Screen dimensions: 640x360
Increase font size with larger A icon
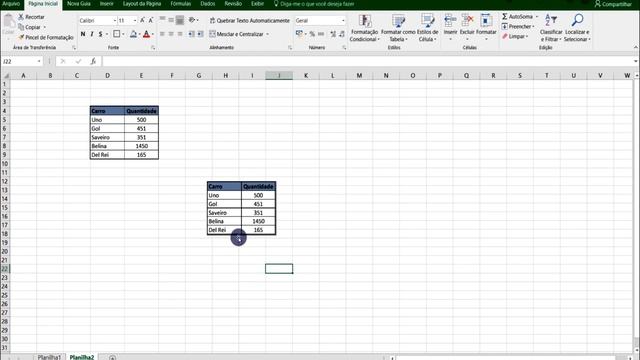coord(142,20)
